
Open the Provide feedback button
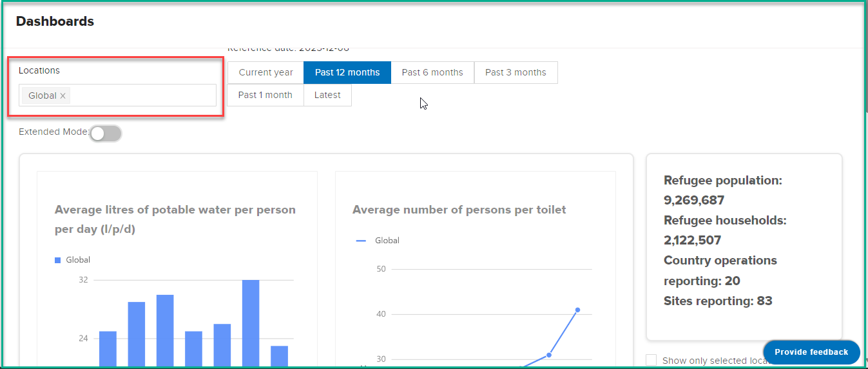click(811, 352)
